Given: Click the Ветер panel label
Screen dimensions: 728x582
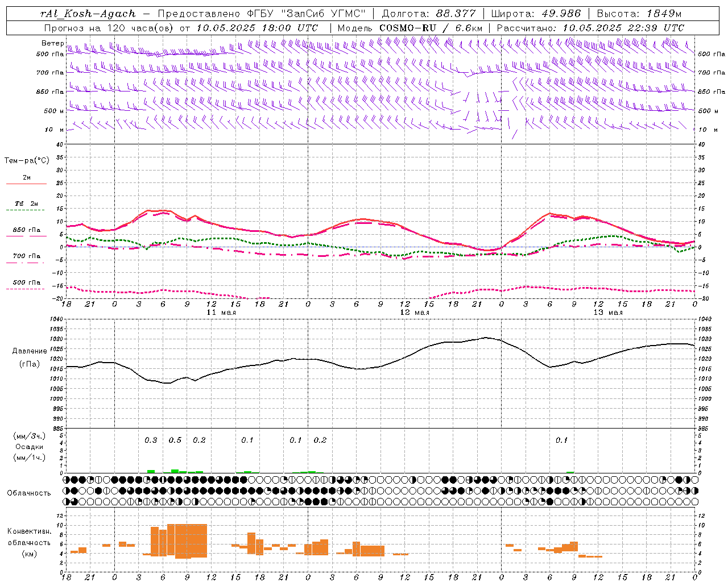Looking at the screenshot, I should tap(52, 43).
